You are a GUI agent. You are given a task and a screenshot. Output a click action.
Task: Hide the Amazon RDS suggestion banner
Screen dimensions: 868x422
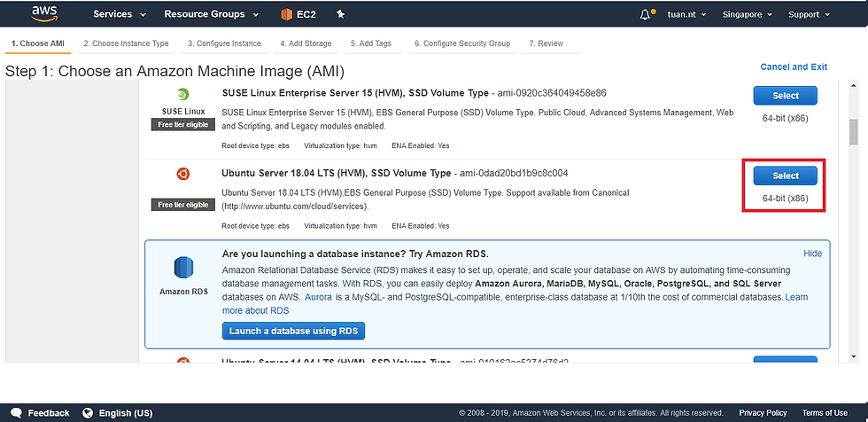[813, 254]
